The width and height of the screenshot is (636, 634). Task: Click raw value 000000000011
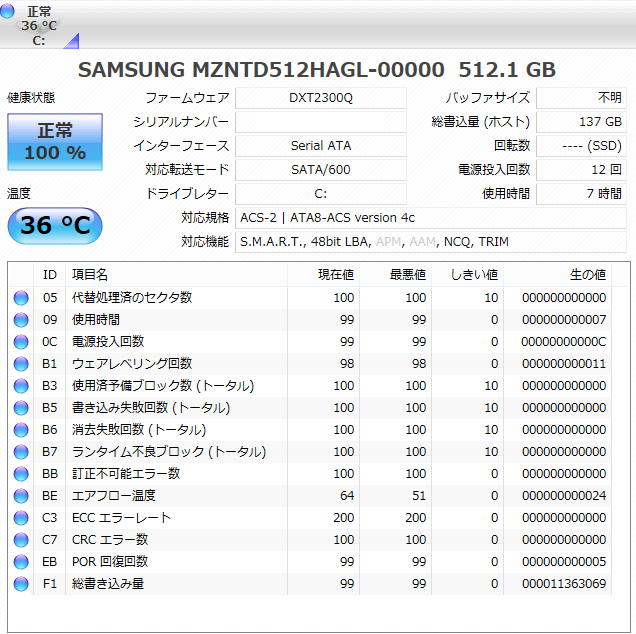[564, 364]
